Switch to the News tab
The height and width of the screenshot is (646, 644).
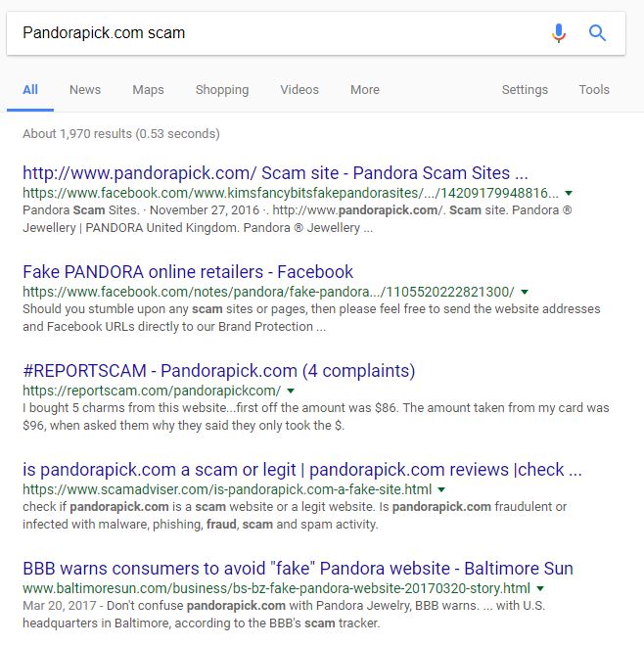click(x=85, y=89)
